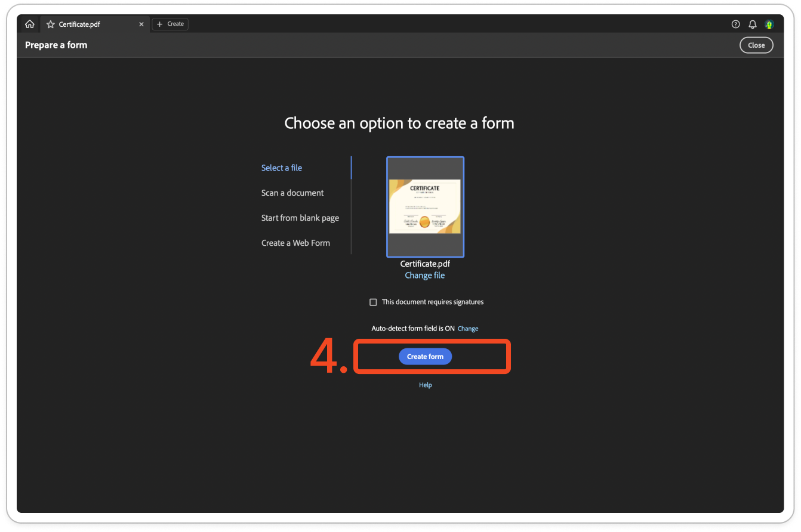
Task: Click the + Create button
Action: coord(170,24)
